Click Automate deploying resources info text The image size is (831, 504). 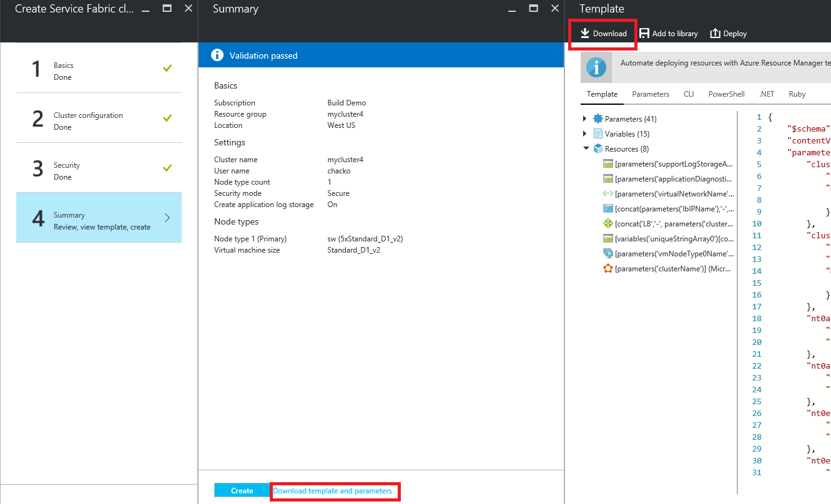point(725,63)
